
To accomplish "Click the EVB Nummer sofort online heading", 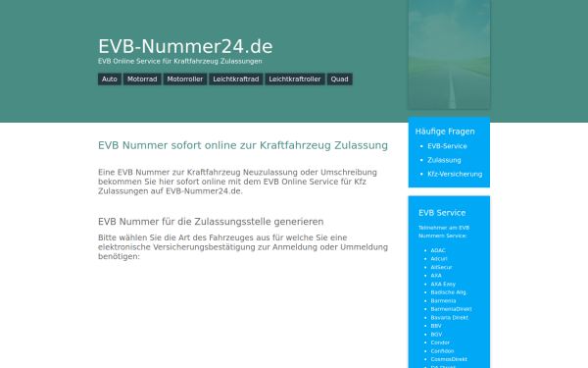I will [243, 145].
